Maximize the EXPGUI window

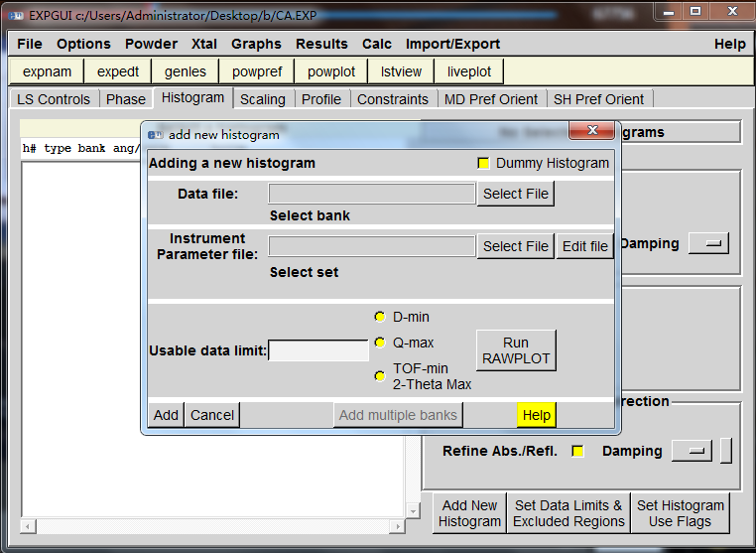point(695,12)
